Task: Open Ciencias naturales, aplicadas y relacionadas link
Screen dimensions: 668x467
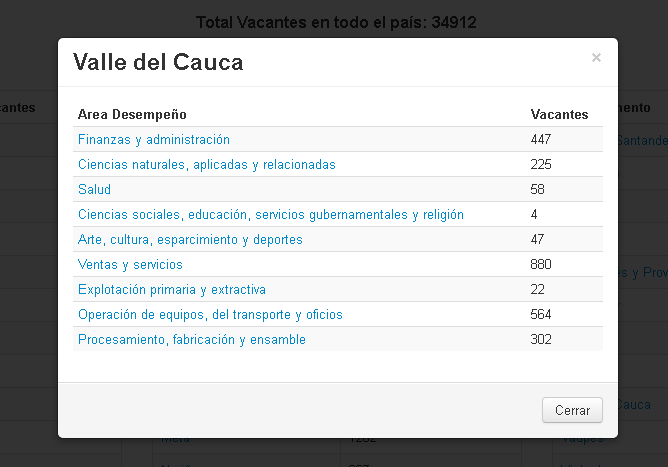Action: click(207, 165)
